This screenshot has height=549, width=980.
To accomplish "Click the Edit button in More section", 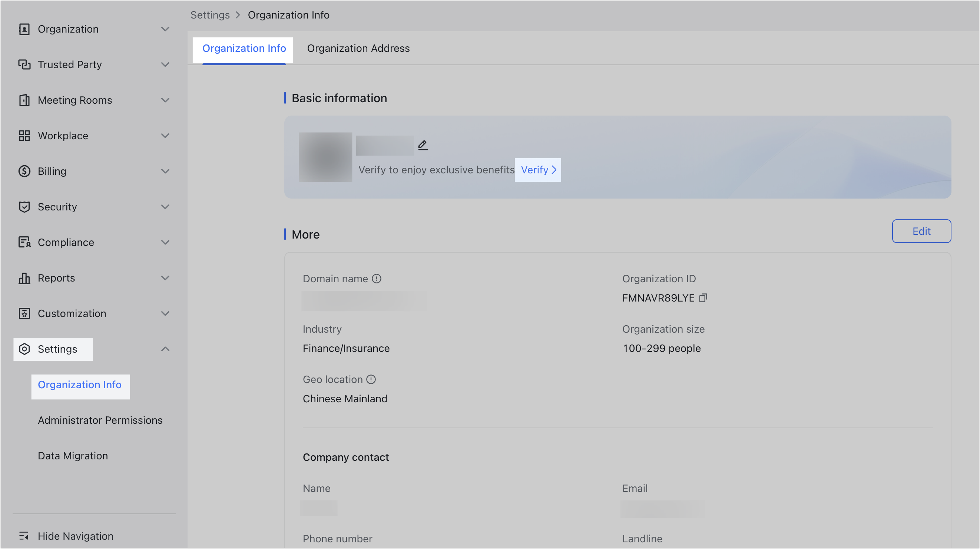I will coord(921,231).
